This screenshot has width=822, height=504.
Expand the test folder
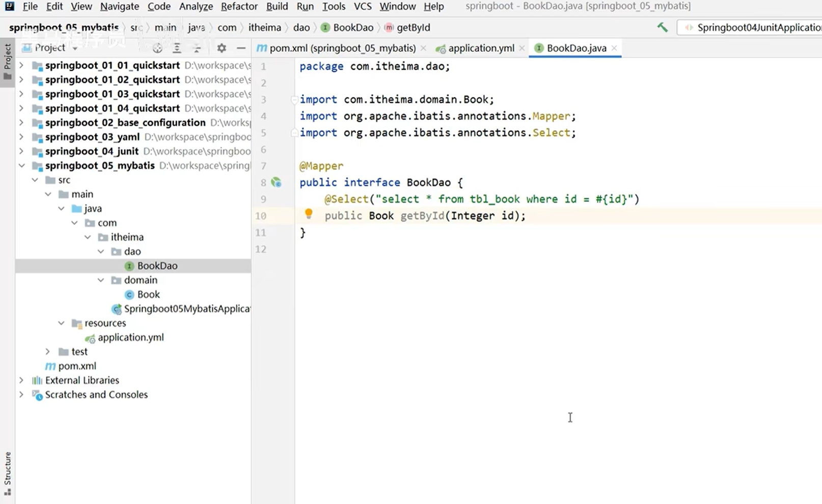point(48,352)
